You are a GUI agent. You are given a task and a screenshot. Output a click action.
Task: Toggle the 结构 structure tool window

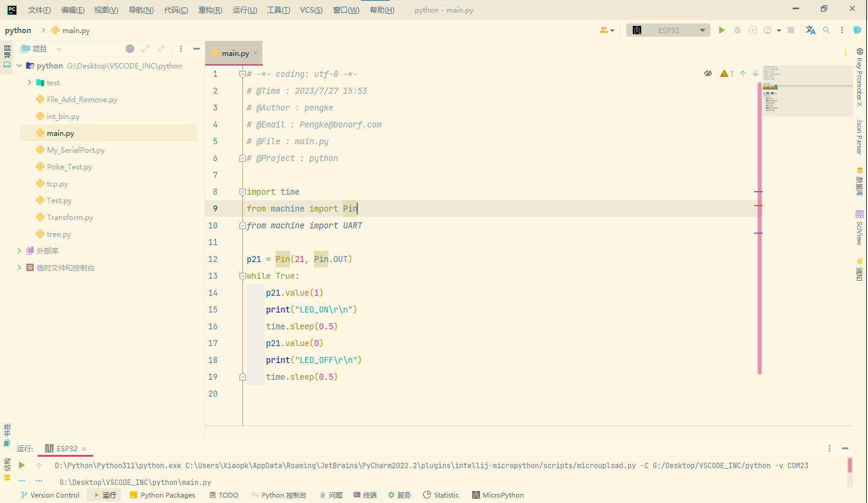point(7,469)
